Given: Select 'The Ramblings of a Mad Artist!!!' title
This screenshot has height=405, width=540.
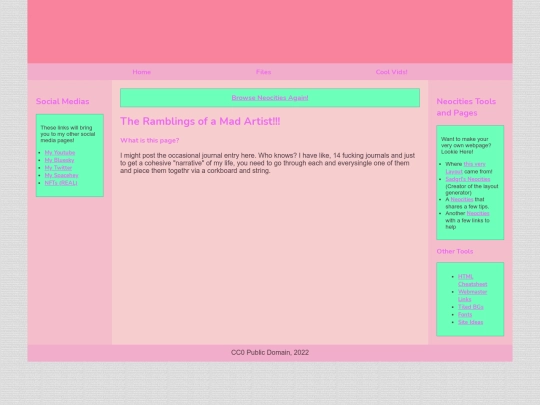Looking at the screenshot, I should click(200, 121).
